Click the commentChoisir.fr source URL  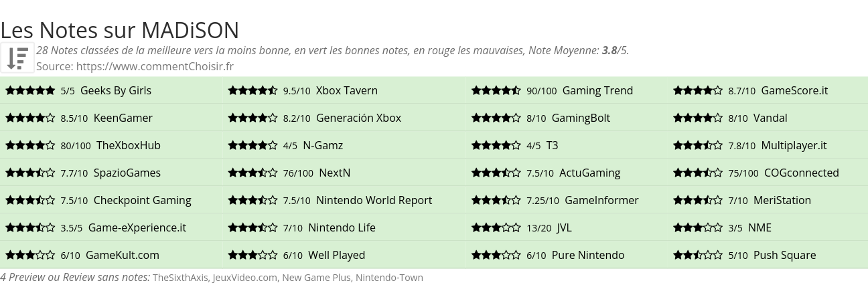pos(155,66)
